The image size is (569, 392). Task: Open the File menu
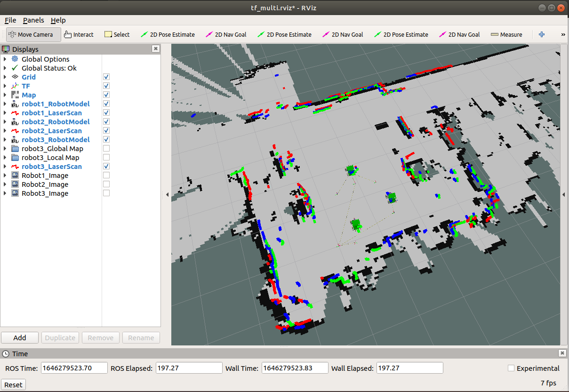pos(10,20)
